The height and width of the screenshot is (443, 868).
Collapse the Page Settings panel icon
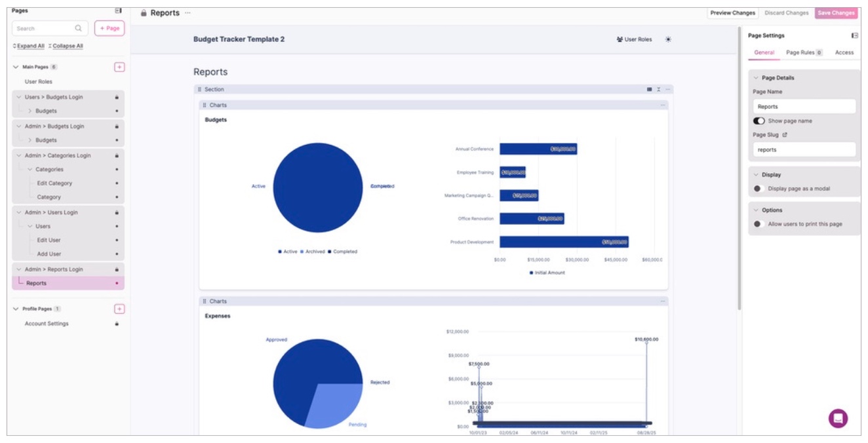point(855,35)
